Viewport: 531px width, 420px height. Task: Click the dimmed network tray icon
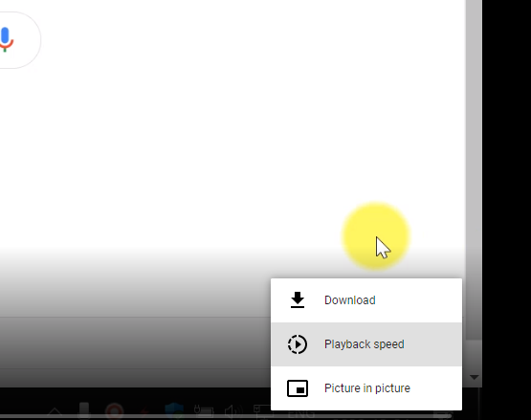click(x=262, y=410)
